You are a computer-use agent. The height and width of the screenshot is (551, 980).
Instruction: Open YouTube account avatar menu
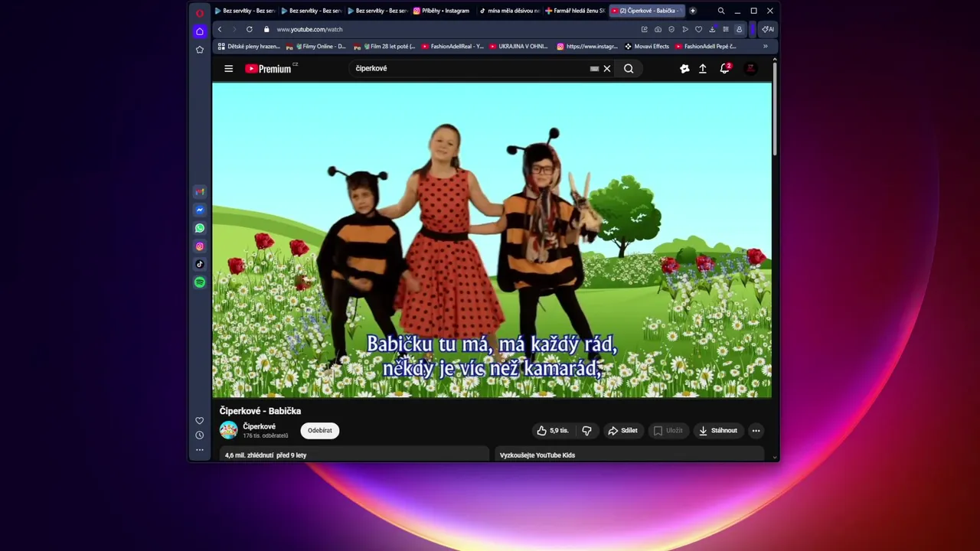coord(750,68)
